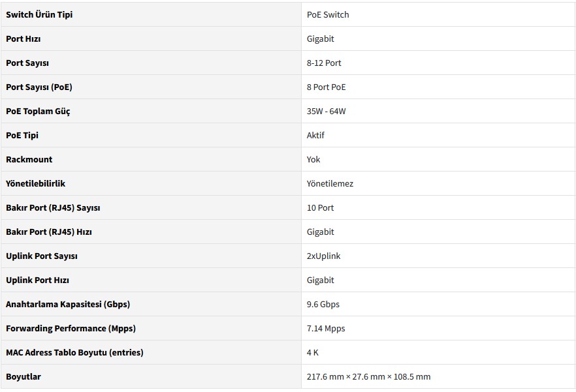The height and width of the screenshot is (392, 576).
Task: Click the "Uplink Port Sayısı" label
Action: (x=42, y=256)
